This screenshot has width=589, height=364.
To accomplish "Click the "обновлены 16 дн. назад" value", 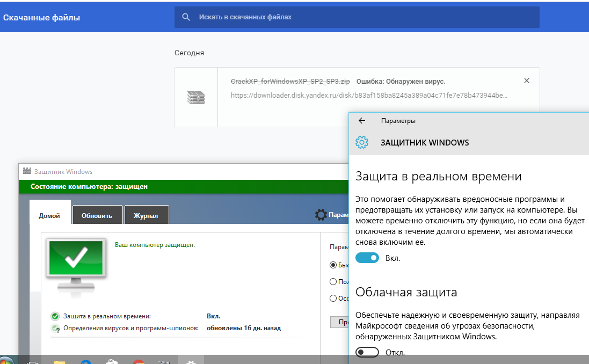I will point(244,328).
